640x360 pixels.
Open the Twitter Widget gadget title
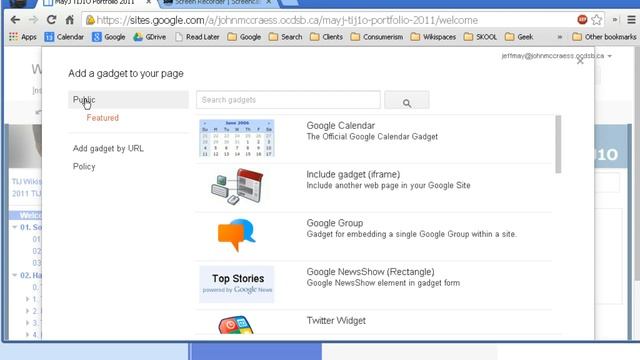(336, 321)
